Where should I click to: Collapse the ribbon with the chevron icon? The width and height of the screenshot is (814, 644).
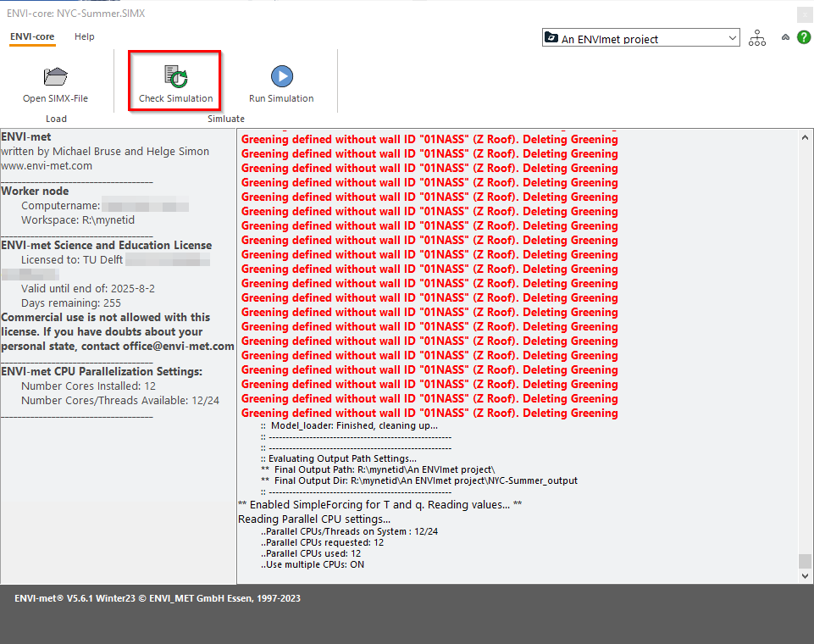coord(785,38)
